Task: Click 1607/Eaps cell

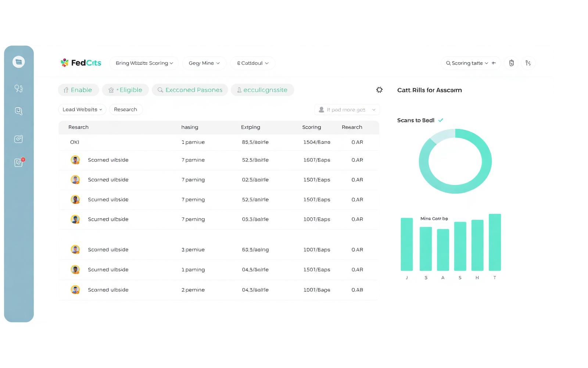Action: tap(317, 160)
